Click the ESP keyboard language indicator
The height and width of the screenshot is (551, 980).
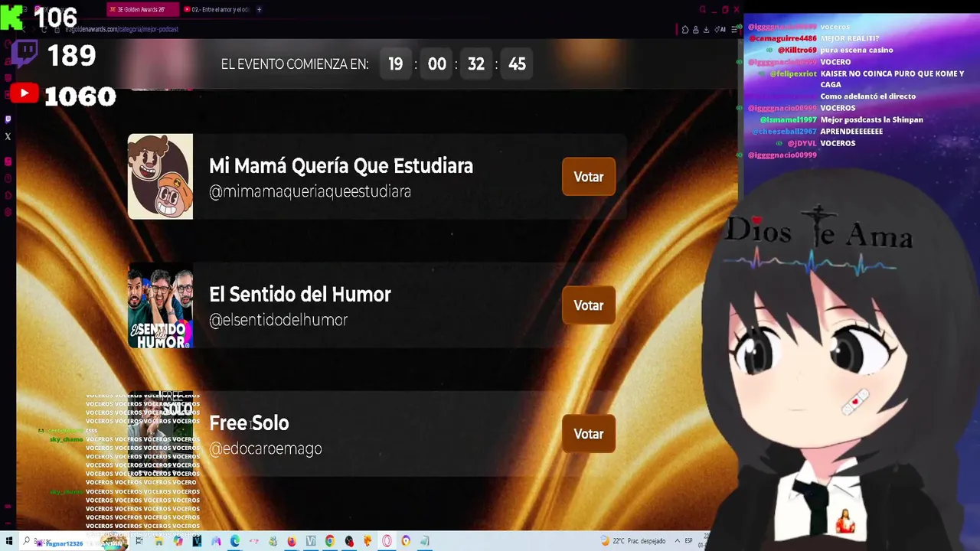point(689,541)
